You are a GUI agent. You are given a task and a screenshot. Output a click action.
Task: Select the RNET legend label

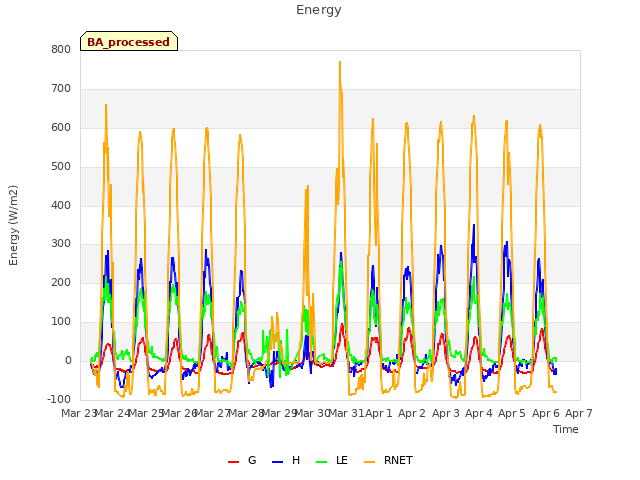pyautogui.click(x=398, y=460)
